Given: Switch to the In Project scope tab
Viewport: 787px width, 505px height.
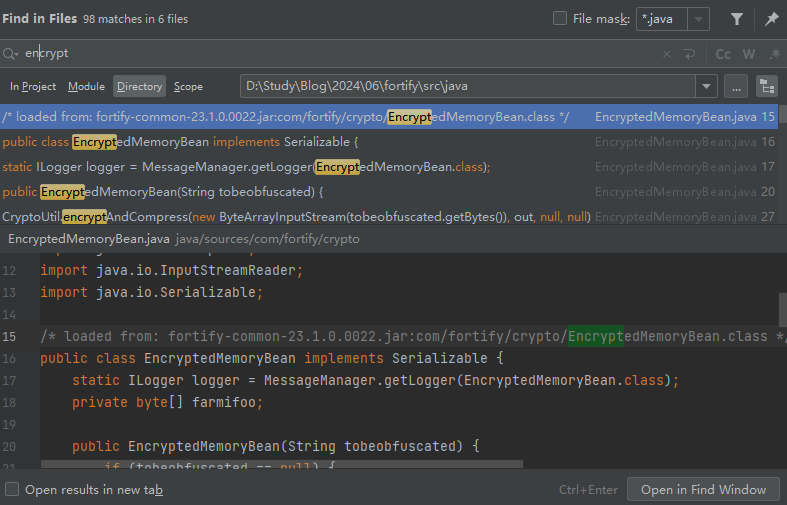Looking at the screenshot, I should pyautogui.click(x=33, y=87).
